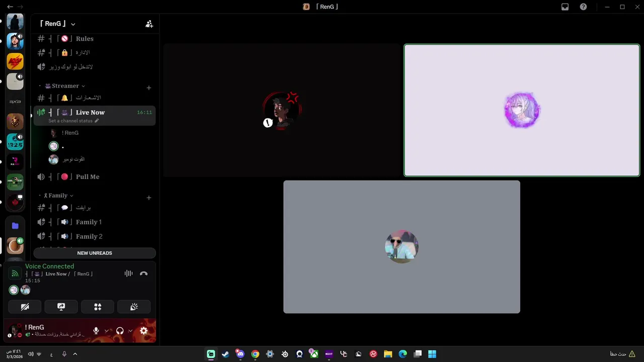This screenshot has width=644, height=362.
Task: Open User Settings gear
Action: [x=144, y=331]
